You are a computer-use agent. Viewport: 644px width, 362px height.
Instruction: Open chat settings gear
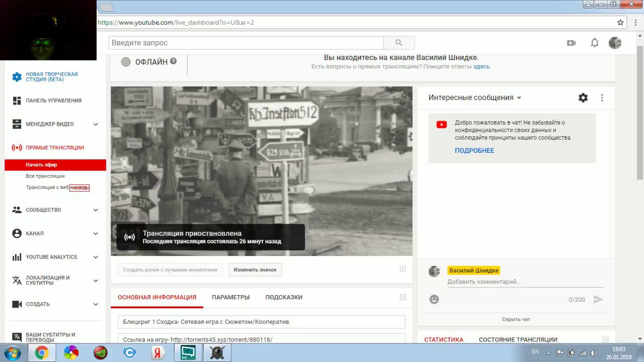pos(583,98)
